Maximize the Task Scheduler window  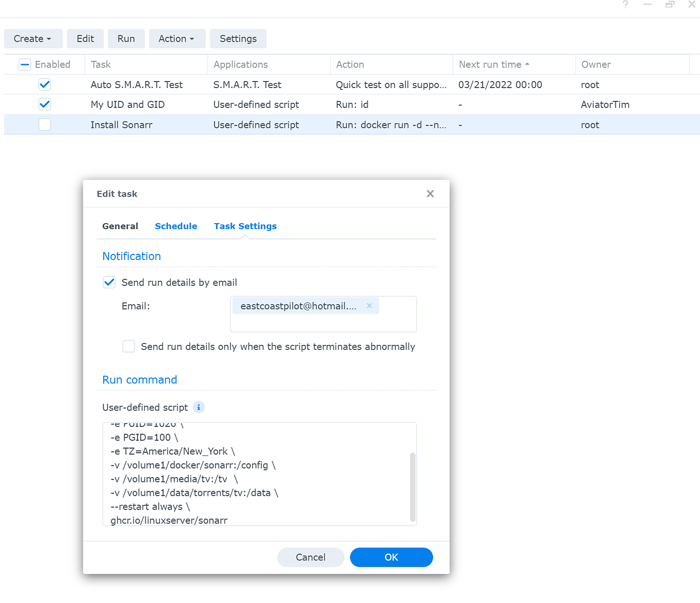point(670,5)
